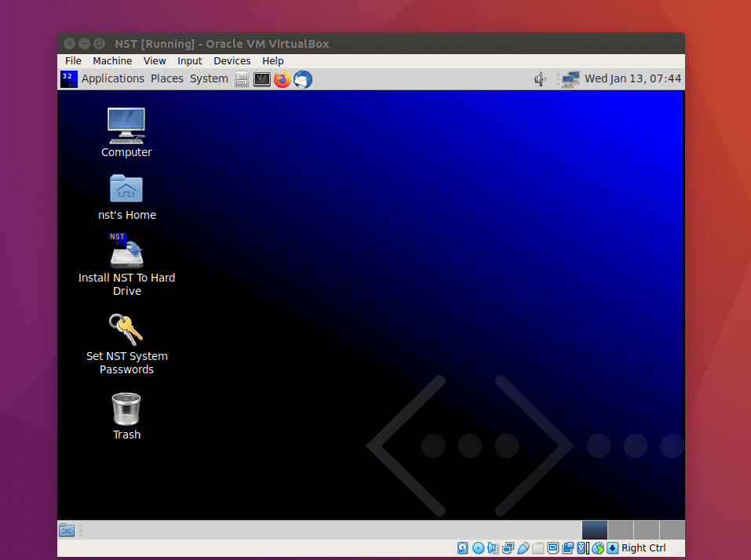Launch the file manager from the panel

pos(242,79)
